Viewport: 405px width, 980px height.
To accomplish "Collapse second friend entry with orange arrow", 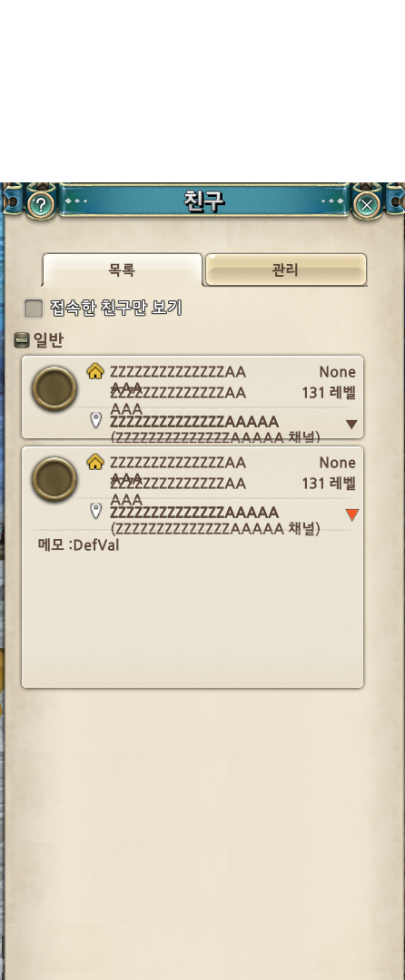I will [x=351, y=515].
